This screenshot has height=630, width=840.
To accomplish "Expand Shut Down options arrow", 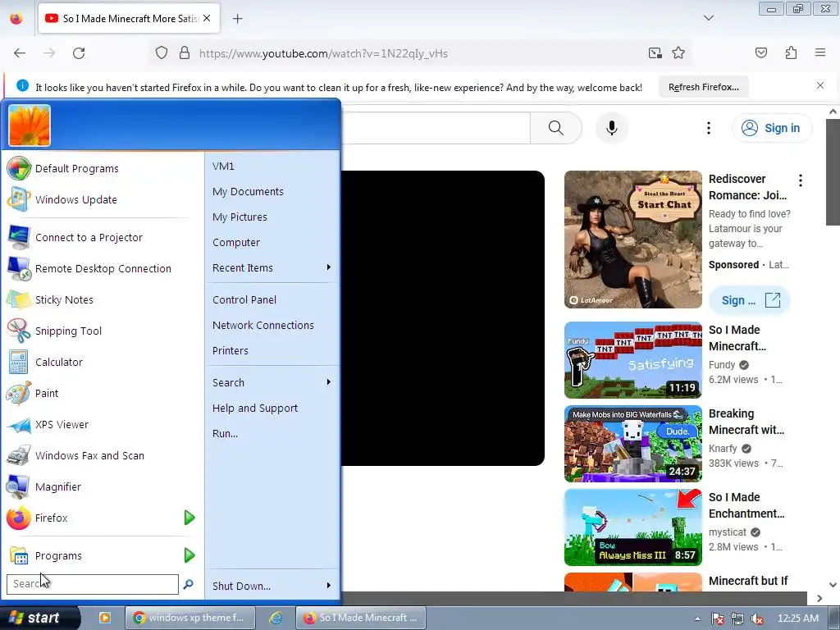I will click(328, 586).
